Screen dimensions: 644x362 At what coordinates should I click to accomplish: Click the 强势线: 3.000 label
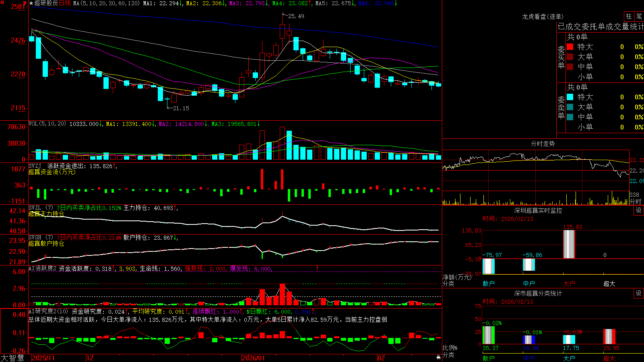pos(205,269)
